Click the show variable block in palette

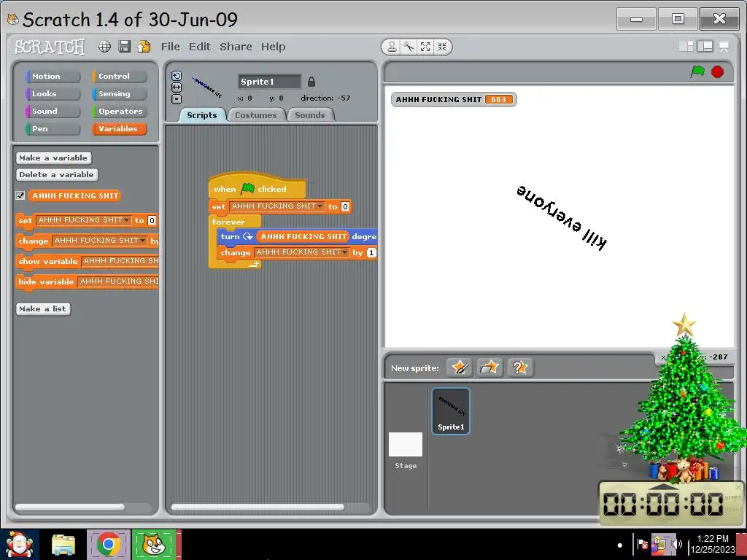pyautogui.click(x=88, y=262)
